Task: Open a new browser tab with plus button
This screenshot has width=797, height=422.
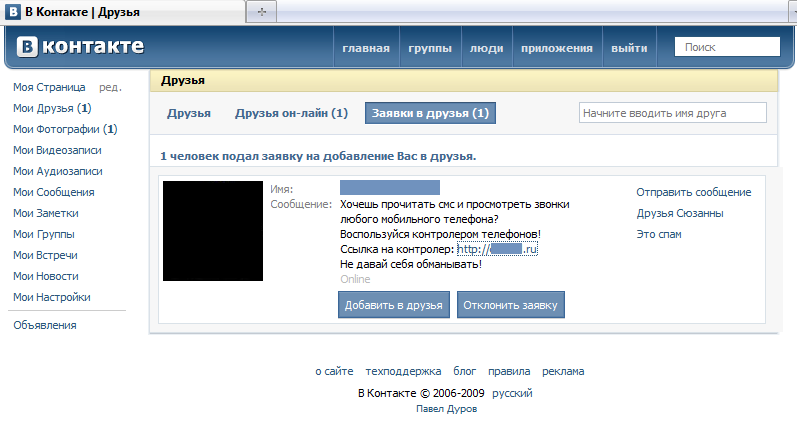Action: (x=261, y=12)
